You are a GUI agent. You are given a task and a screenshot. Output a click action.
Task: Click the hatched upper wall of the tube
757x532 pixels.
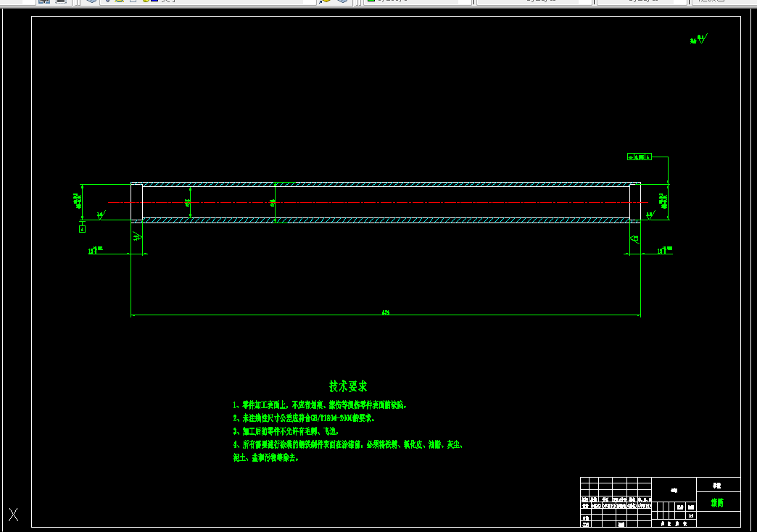coord(386,184)
